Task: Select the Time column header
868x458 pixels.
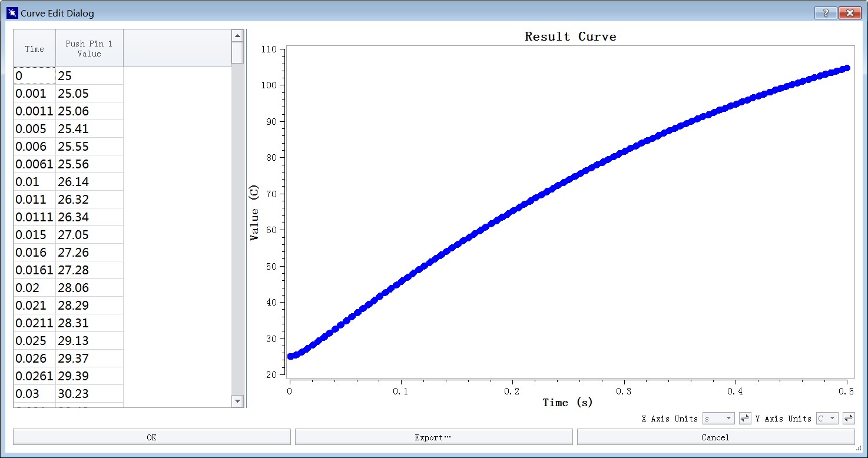Action: (x=35, y=49)
